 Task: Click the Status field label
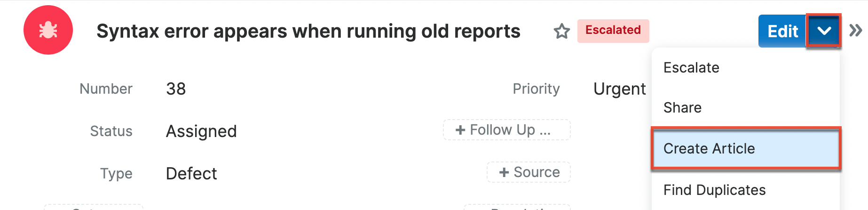[111, 131]
